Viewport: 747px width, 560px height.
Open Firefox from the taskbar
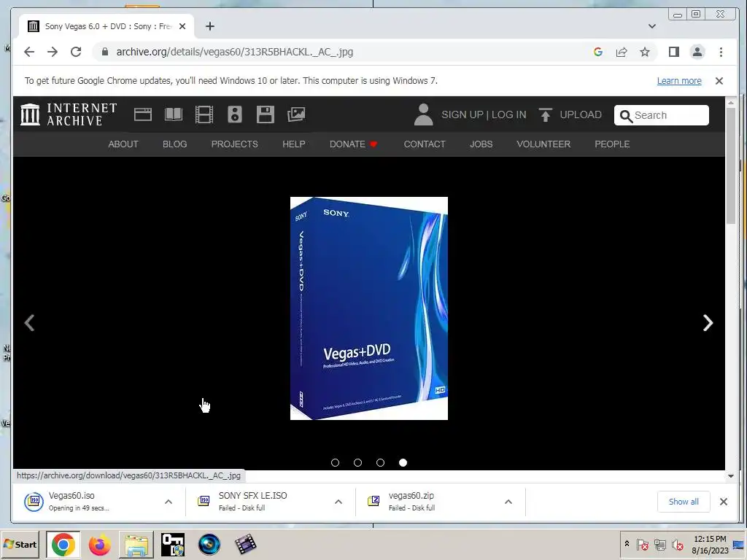click(99, 544)
